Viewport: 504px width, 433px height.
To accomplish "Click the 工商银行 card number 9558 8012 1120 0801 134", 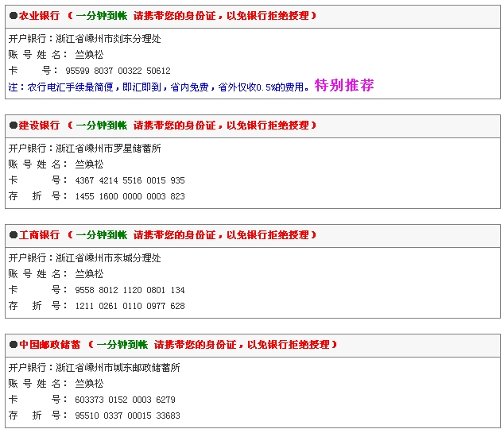I will [130, 290].
